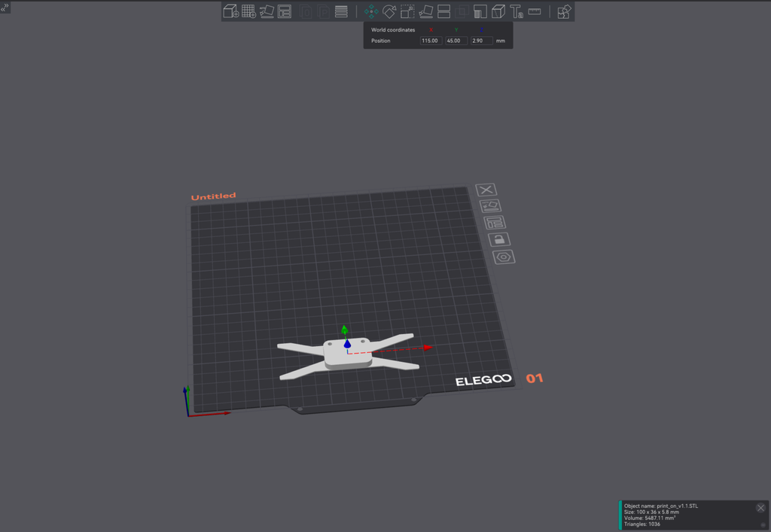Select the Rotate tool
The width and height of the screenshot is (771, 532).
click(389, 11)
